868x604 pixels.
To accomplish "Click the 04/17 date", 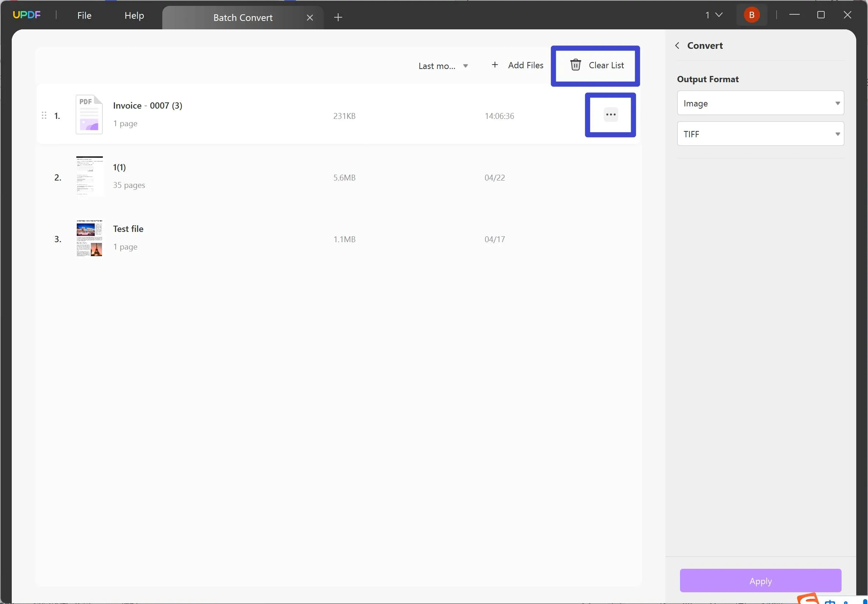I will click(x=495, y=239).
